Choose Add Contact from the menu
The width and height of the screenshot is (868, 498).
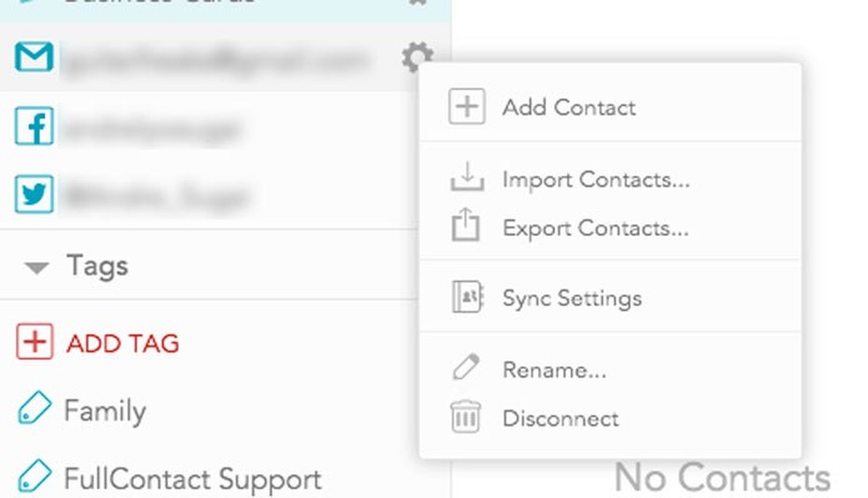[x=569, y=108]
